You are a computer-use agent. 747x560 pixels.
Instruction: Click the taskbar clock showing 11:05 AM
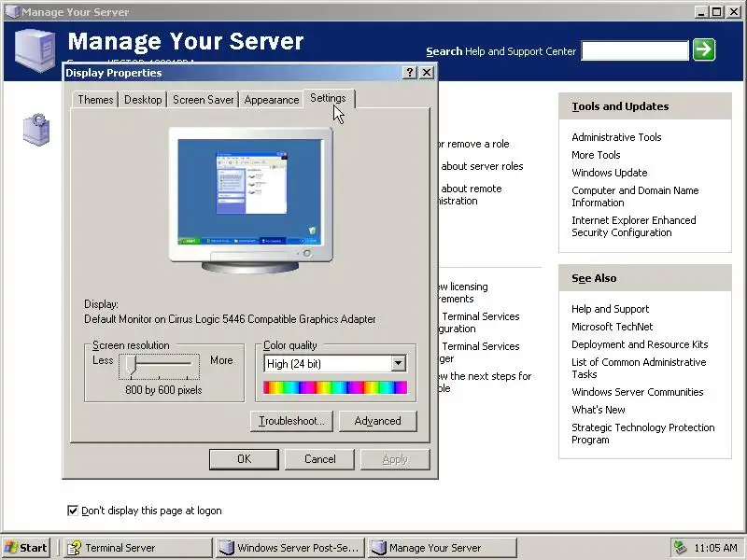click(x=715, y=548)
